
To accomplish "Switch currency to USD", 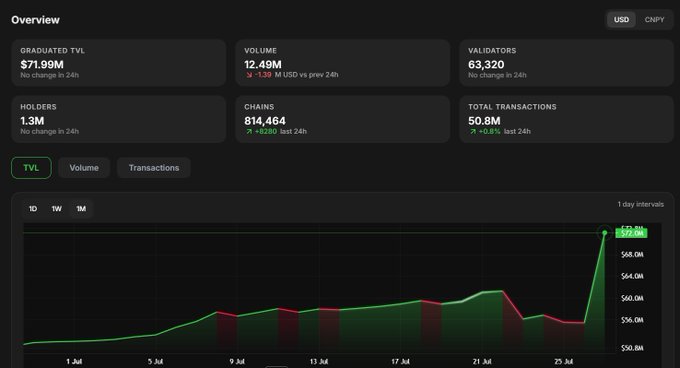I will tap(621, 20).
